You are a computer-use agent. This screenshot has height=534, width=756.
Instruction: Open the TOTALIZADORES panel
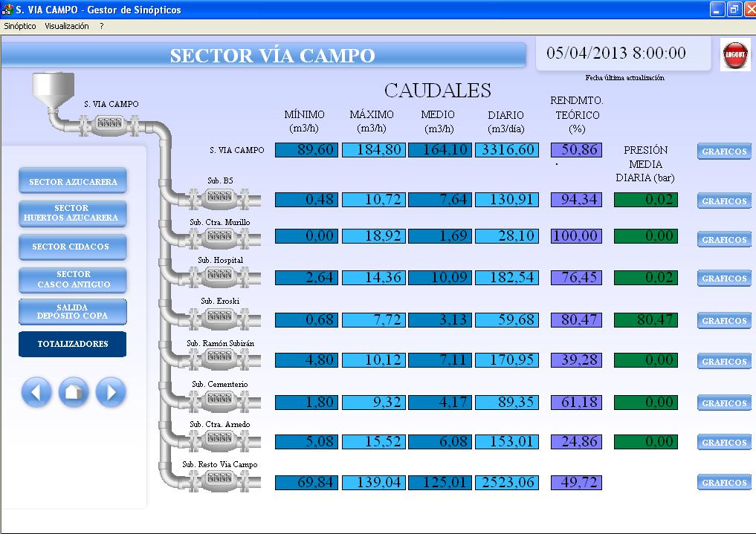73,344
